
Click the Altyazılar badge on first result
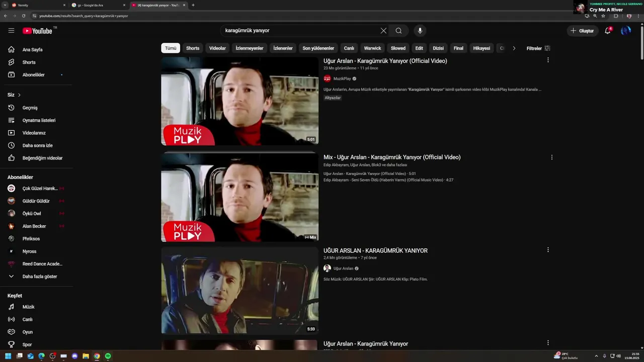point(333,98)
